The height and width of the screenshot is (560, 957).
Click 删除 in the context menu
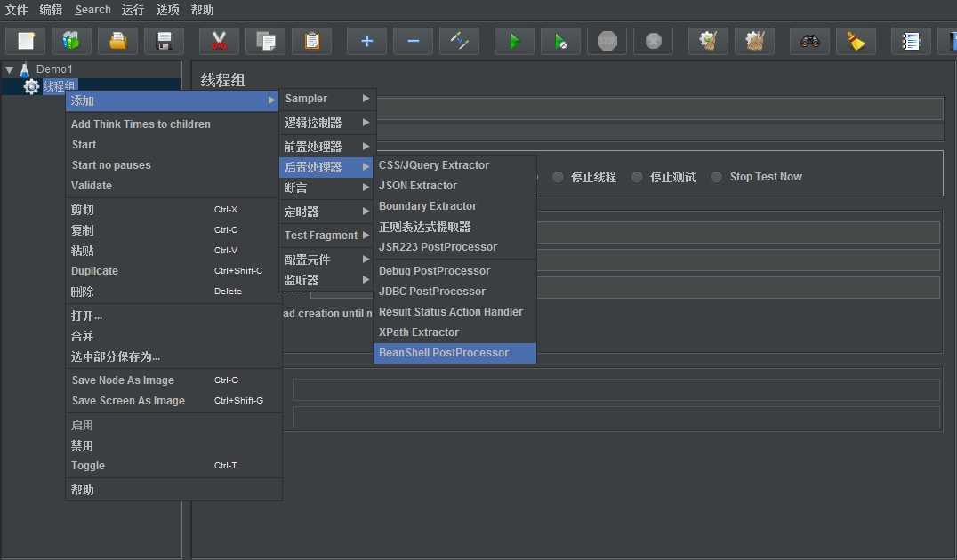tap(173, 292)
